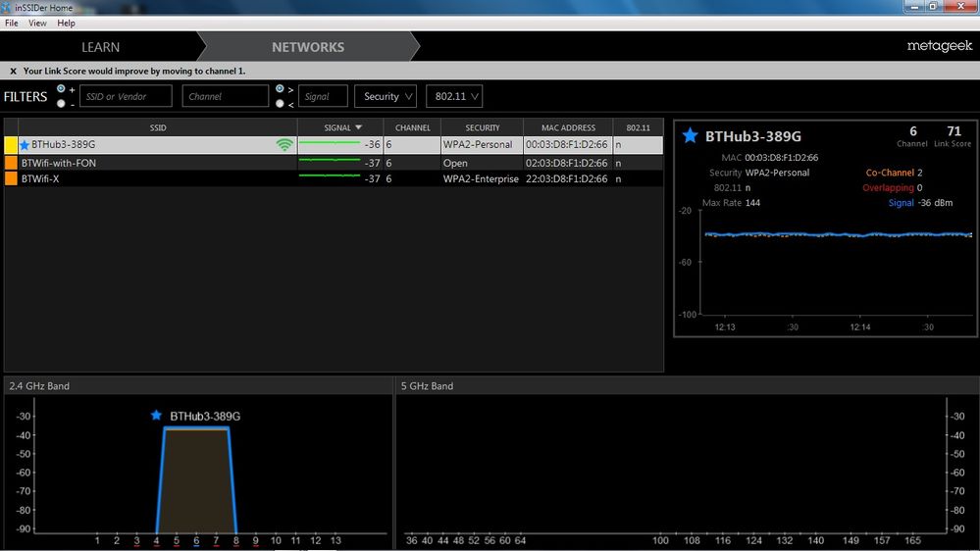The height and width of the screenshot is (551, 980).
Task: Click the 2.4 GHz Band panel title
Action: pyautogui.click(x=39, y=386)
